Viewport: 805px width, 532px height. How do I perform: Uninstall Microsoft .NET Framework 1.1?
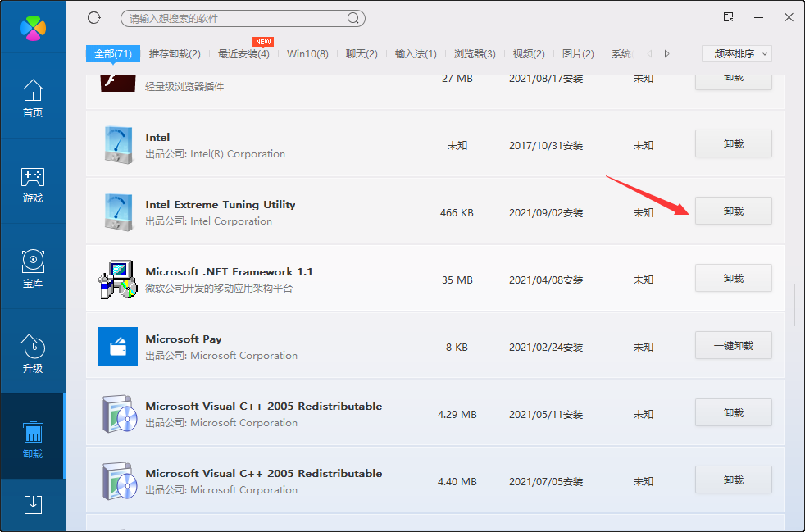tap(733, 278)
